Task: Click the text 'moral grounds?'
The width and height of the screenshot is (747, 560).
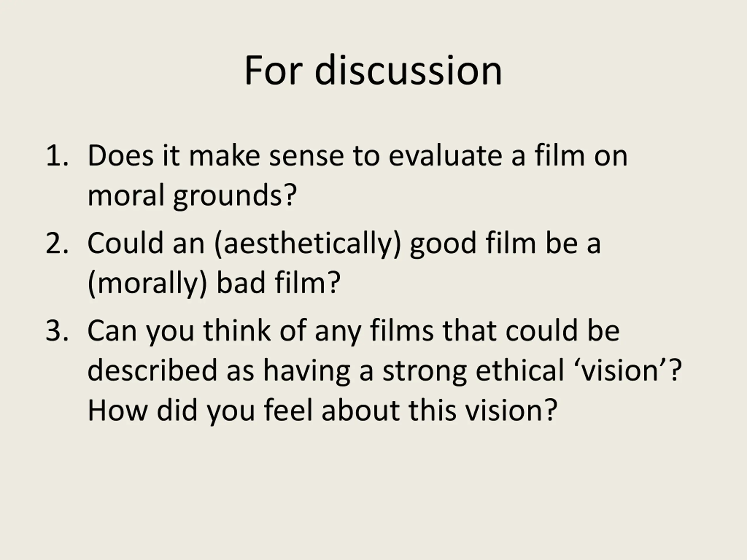Action: click(192, 196)
